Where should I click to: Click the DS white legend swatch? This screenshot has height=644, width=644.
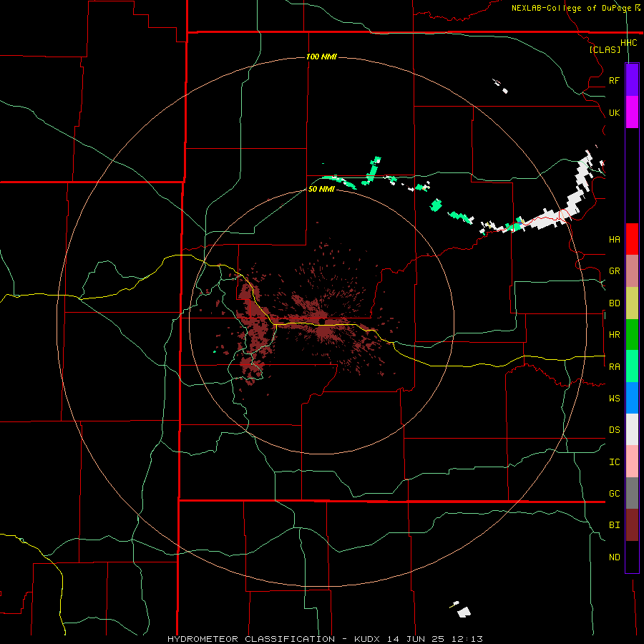[632, 429]
